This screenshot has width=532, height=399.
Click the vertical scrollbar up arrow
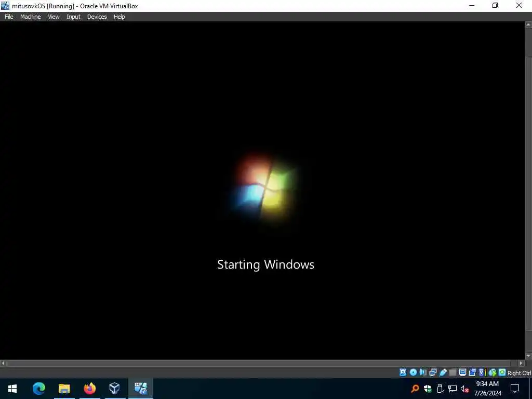[x=528, y=25]
